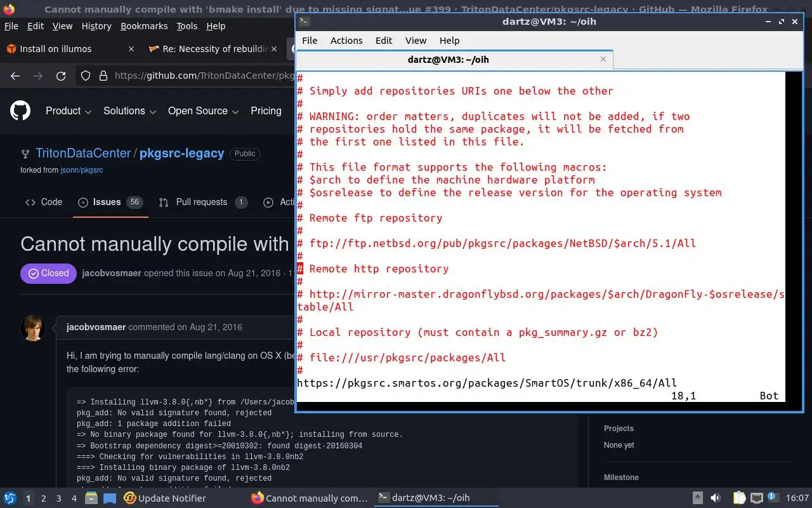This screenshot has height=508, width=812.
Task: Click the Firefox forward arrow
Action: (x=38, y=76)
